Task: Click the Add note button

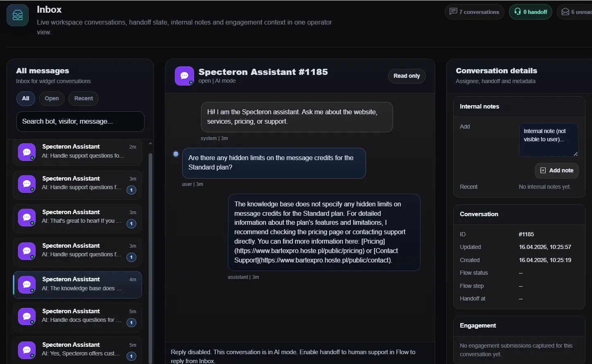Action: pos(556,170)
